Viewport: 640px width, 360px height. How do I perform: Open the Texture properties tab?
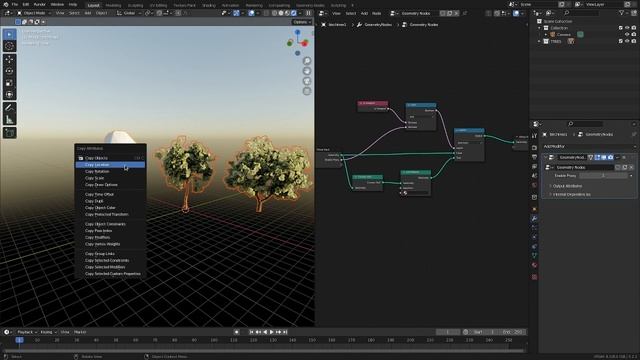coord(534,277)
